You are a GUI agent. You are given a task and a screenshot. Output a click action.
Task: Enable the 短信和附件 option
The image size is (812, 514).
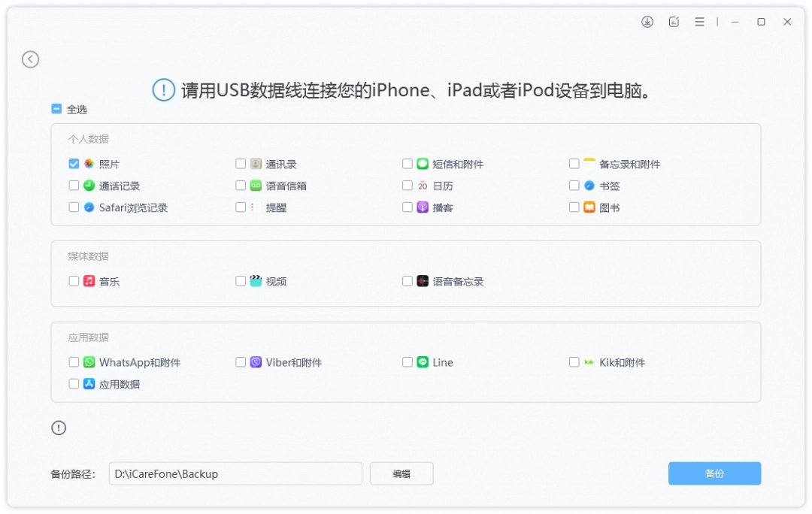point(408,163)
